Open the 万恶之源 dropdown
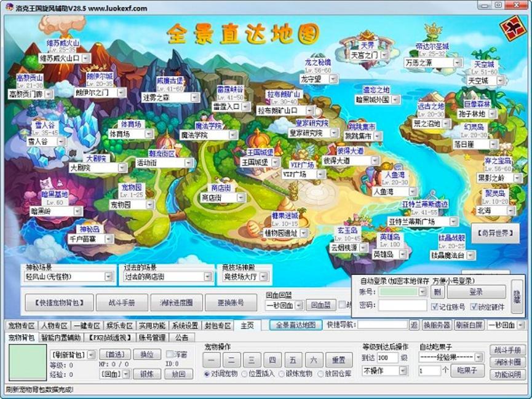The height and width of the screenshot is (399, 532). (x=458, y=63)
